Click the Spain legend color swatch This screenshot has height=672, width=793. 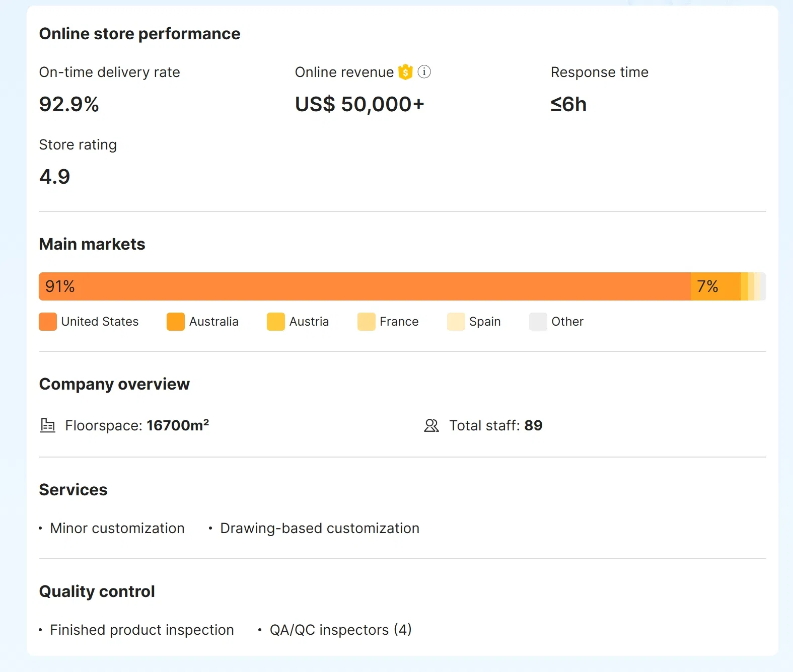(456, 322)
